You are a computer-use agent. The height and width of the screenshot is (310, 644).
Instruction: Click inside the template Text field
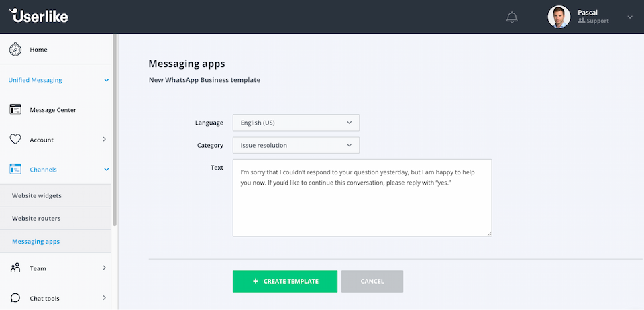[x=362, y=198]
